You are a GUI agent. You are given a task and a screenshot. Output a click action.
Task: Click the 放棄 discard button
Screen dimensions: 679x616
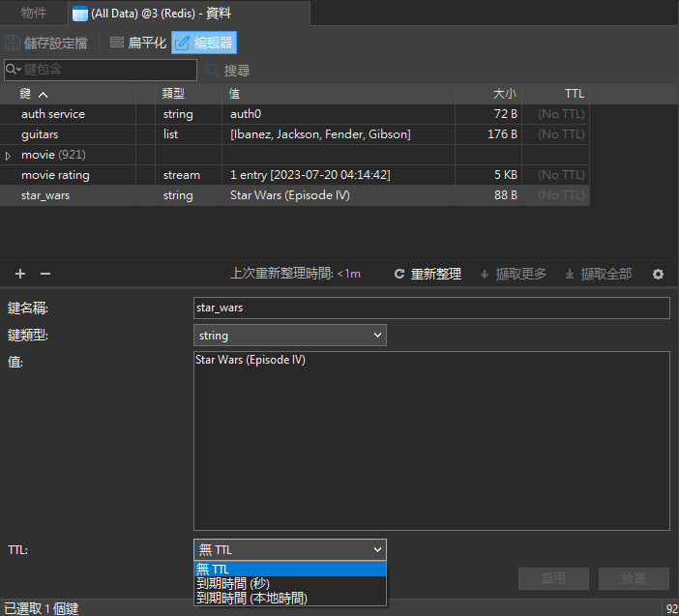634,578
